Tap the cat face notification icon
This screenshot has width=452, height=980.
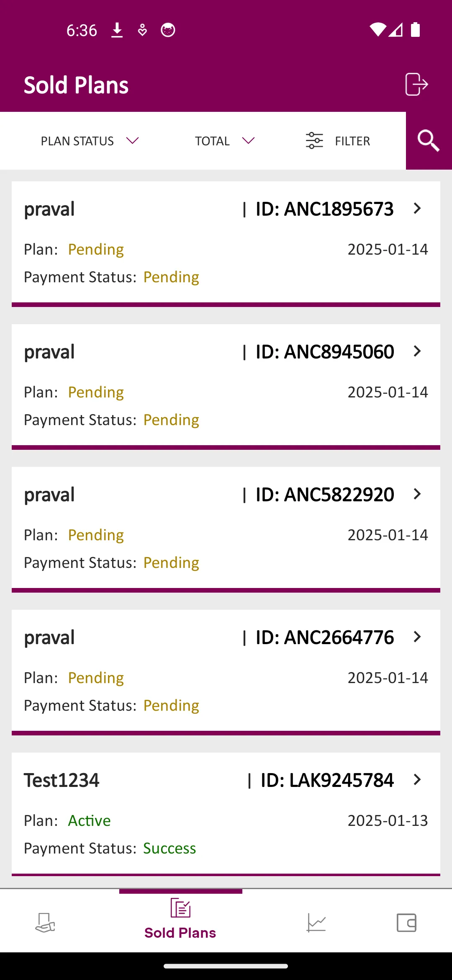[168, 30]
